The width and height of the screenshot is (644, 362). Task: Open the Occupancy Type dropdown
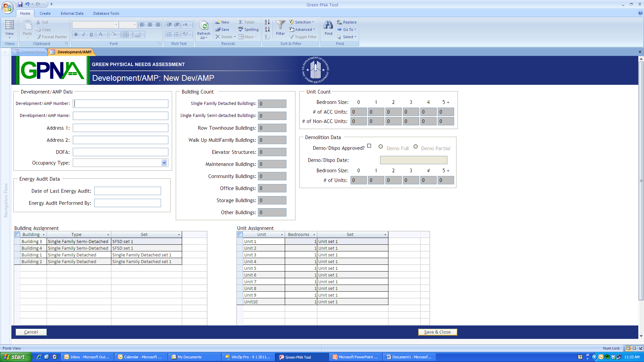(164, 163)
